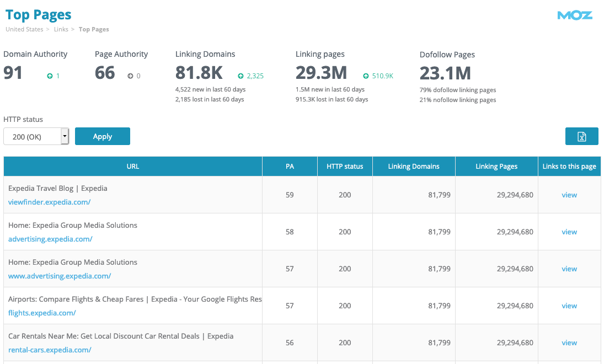Open the viewfinder.expedia.com link
This screenshot has height=364, width=604.
[x=49, y=202]
